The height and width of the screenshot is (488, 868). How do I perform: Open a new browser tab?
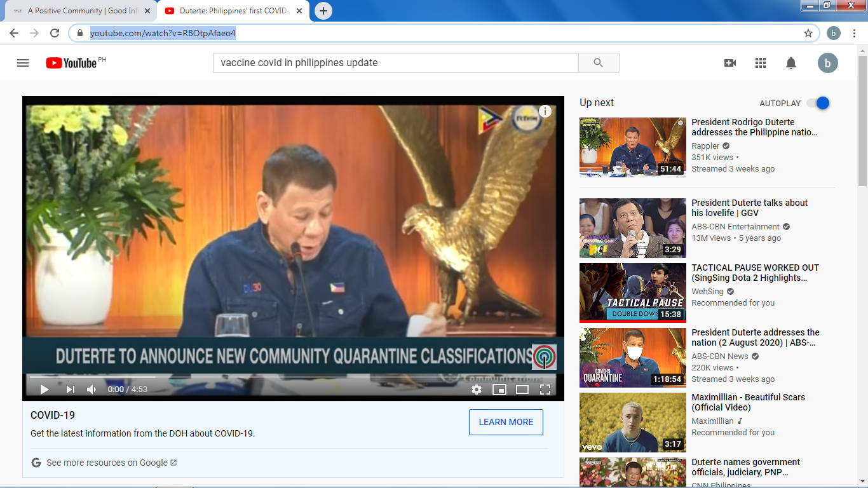323,11
